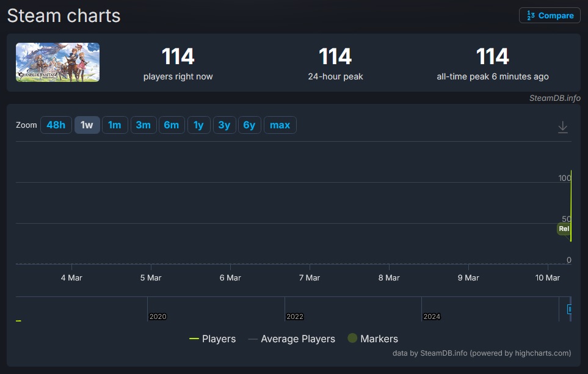Toggle the Average Players legend item
588x374 pixels.
pos(292,339)
